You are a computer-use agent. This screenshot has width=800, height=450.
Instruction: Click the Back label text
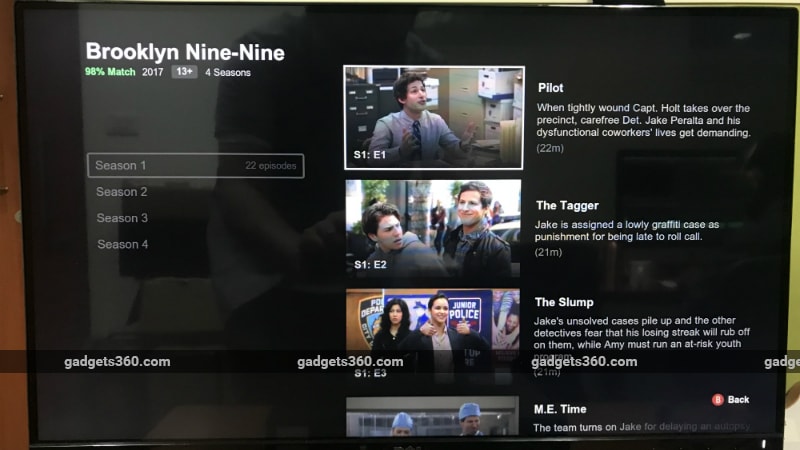pyautogui.click(x=738, y=399)
